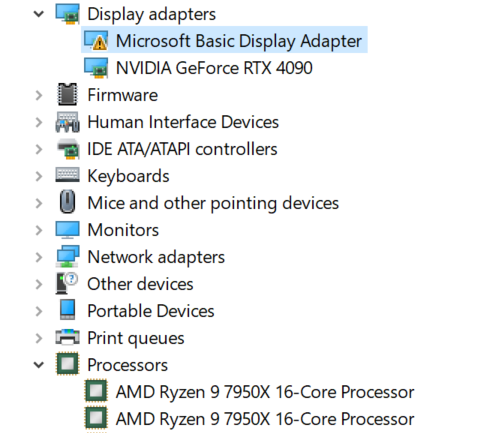Screen dimensions: 477x433
Task: Select Microsoft Basic Display Adapter entry
Action: pos(224,40)
